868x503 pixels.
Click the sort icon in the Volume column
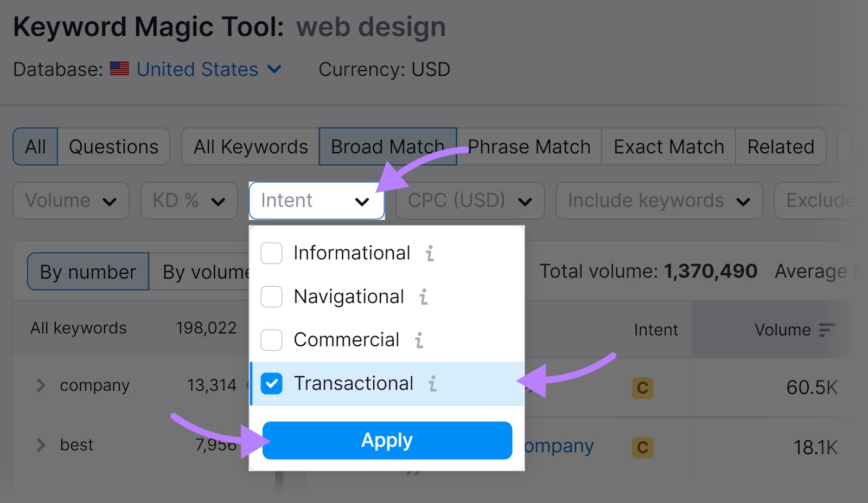(827, 329)
